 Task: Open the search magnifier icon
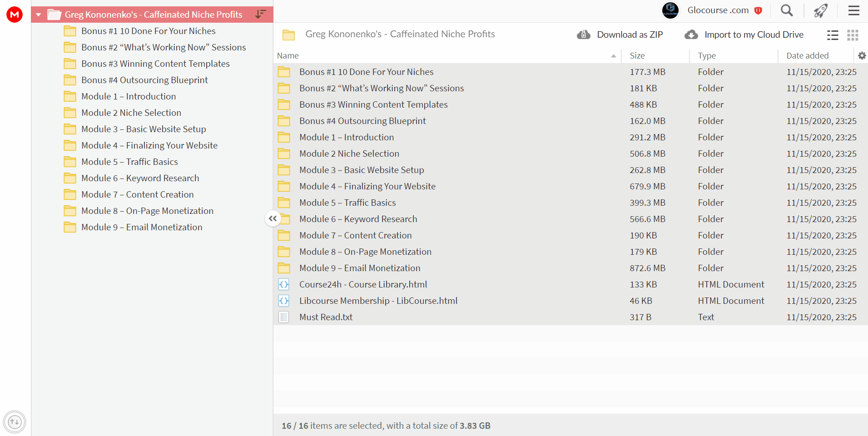click(787, 10)
